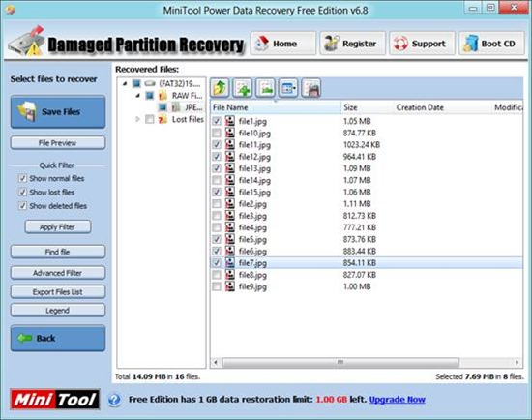This screenshot has width=532, height=420.
Task: Click the Back button
Action: pos(58,338)
